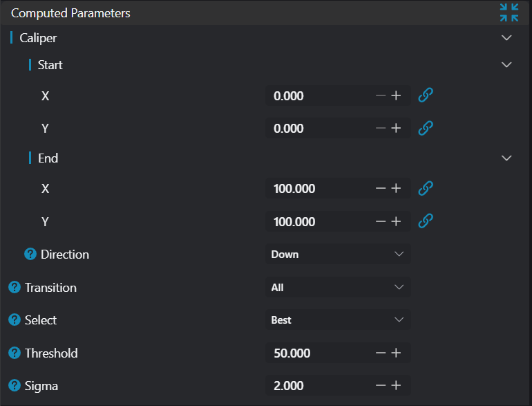The image size is (532, 406).
Task: Increment End X value with plus
Action: pos(396,188)
